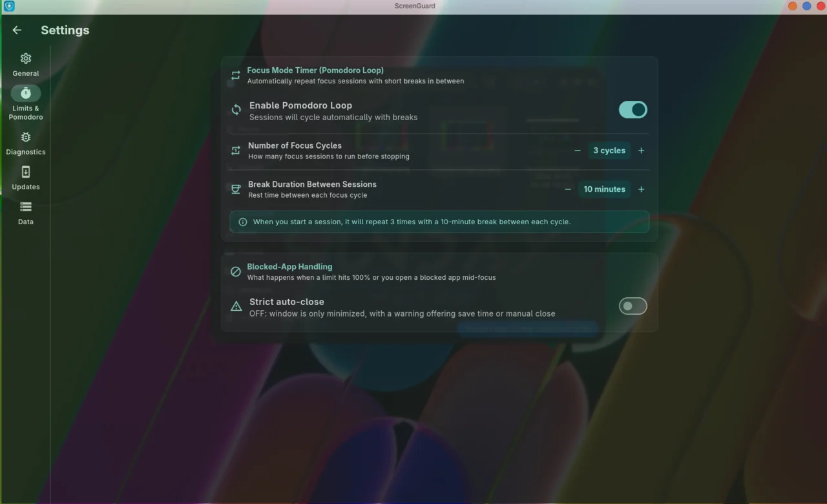Turn off Enable Pomodoro Loop switch
Screen dimensions: 827x504
633,110
